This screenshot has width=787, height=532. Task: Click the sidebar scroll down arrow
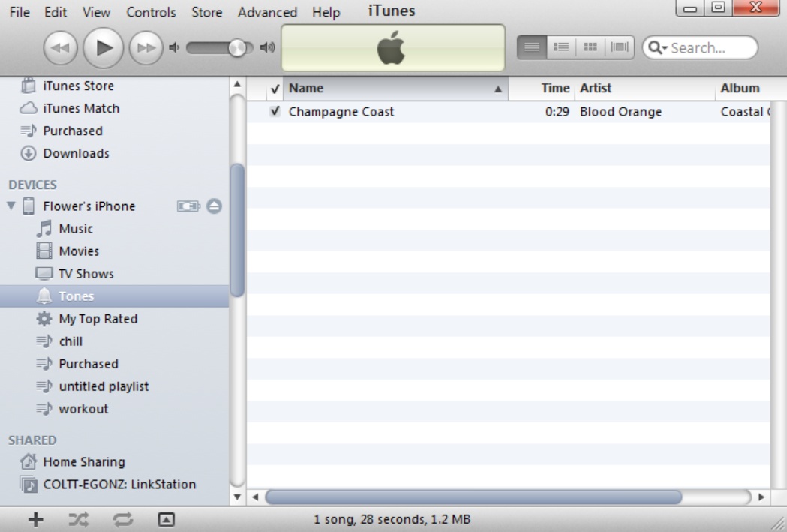237,497
